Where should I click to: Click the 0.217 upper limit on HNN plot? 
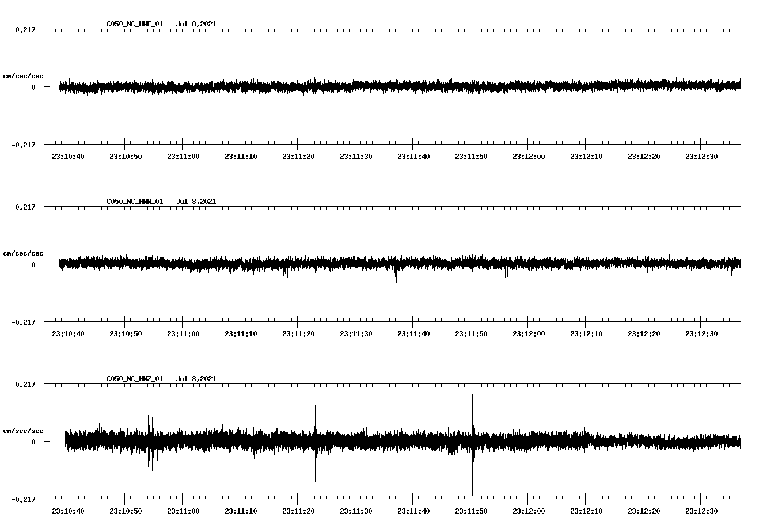[25, 207]
